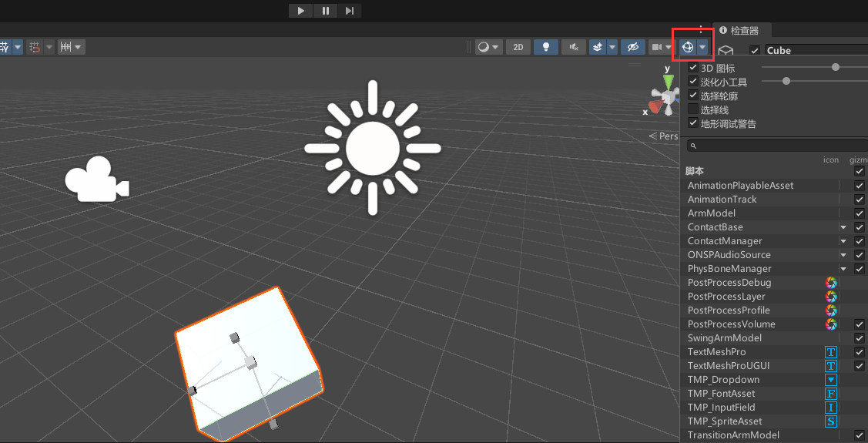Click the grid snapping icon
Image resolution: width=868 pixels, height=443 pixels.
[35, 47]
